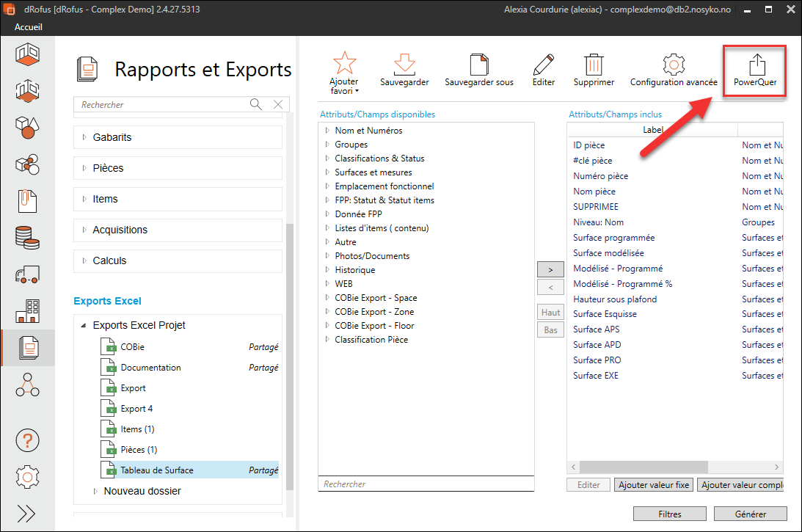Open Configuration avancée gear icon
The width and height of the screenshot is (802, 532).
673,65
